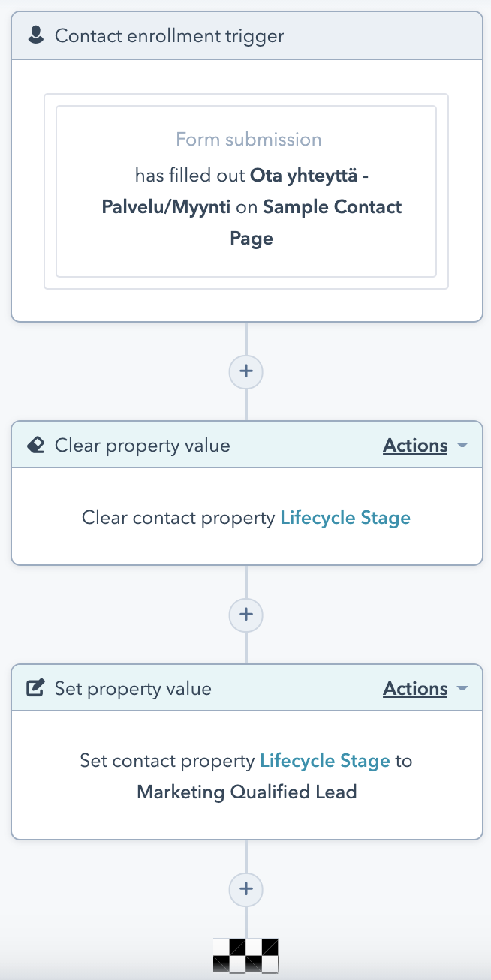Click the contact person icon in trigger header
491x980 pixels.
35,35
